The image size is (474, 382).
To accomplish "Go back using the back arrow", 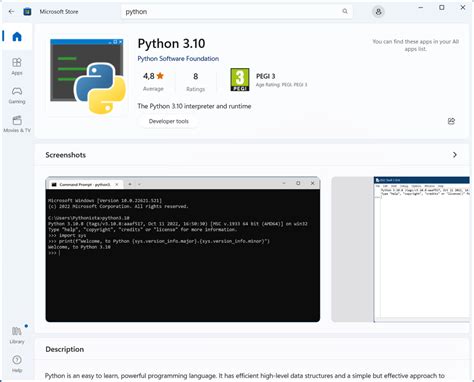I will 11,12.
